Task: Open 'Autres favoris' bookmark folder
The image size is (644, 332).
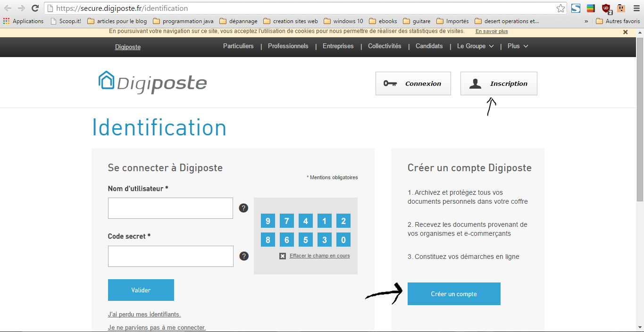Action: tap(618, 21)
